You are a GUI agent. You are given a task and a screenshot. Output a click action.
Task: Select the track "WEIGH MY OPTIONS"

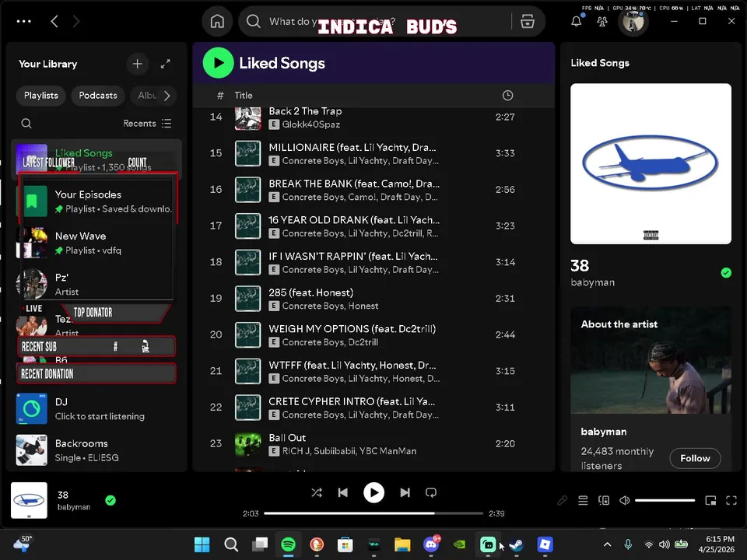coord(373,334)
